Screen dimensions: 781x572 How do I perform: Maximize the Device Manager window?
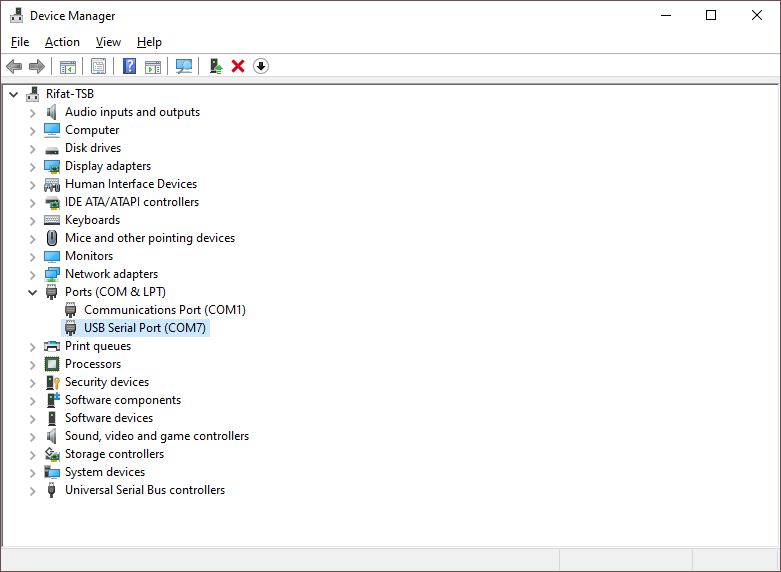(711, 15)
